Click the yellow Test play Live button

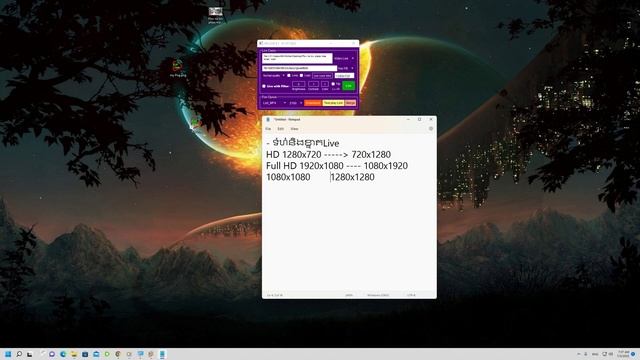click(333, 103)
